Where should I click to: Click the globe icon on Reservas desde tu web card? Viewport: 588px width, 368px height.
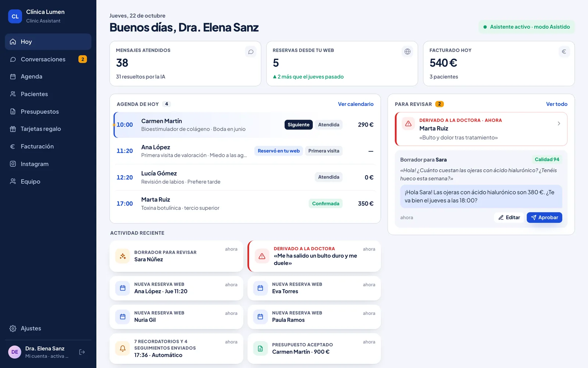[x=407, y=52]
